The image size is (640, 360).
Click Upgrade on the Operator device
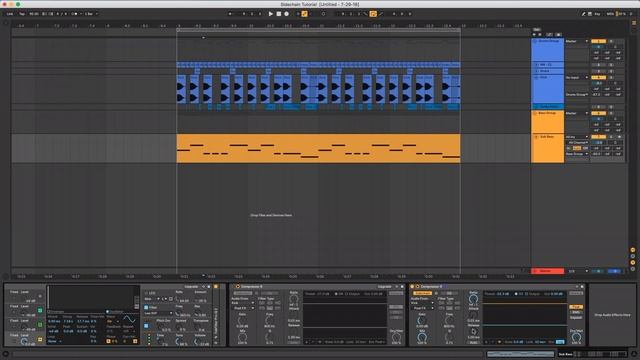[x=191, y=287]
